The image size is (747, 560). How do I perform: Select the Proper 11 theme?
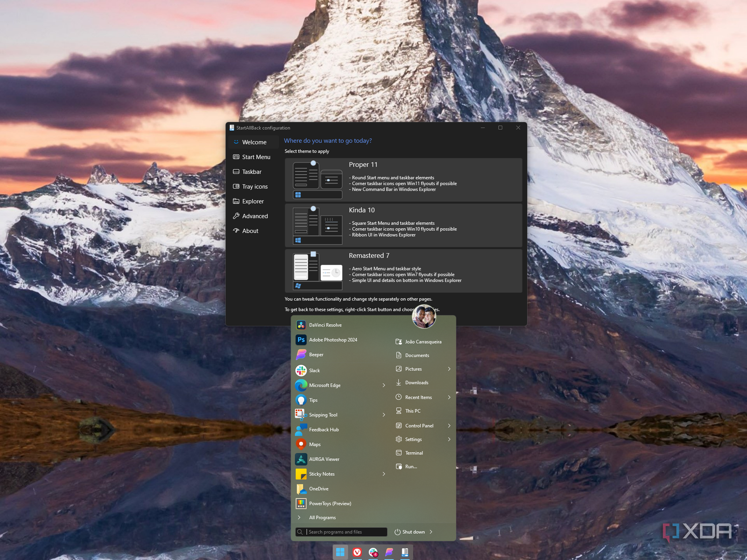tap(403, 180)
